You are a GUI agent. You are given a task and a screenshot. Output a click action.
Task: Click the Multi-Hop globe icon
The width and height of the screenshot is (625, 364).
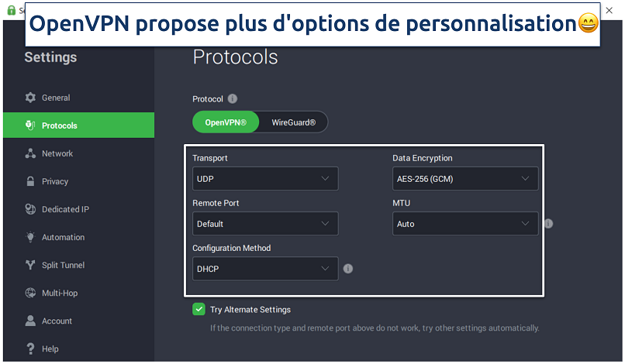[30, 293]
